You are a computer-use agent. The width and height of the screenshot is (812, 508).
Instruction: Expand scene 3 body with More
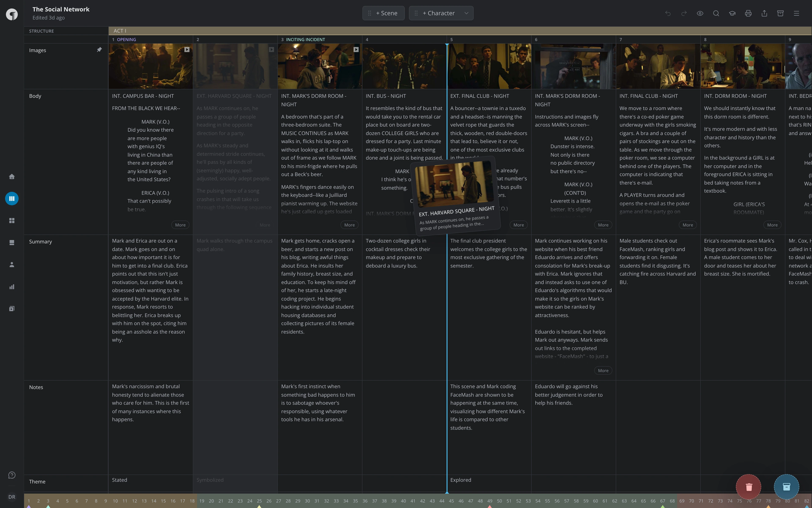349,225
